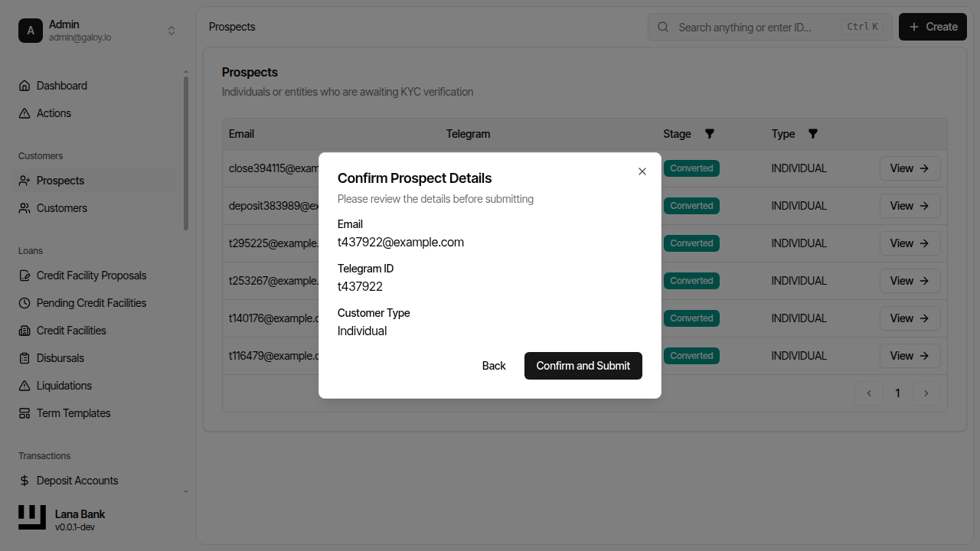Click the Deposit Accounts dollar icon
Image resolution: width=980 pixels, height=551 pixels.
point(24,481)
